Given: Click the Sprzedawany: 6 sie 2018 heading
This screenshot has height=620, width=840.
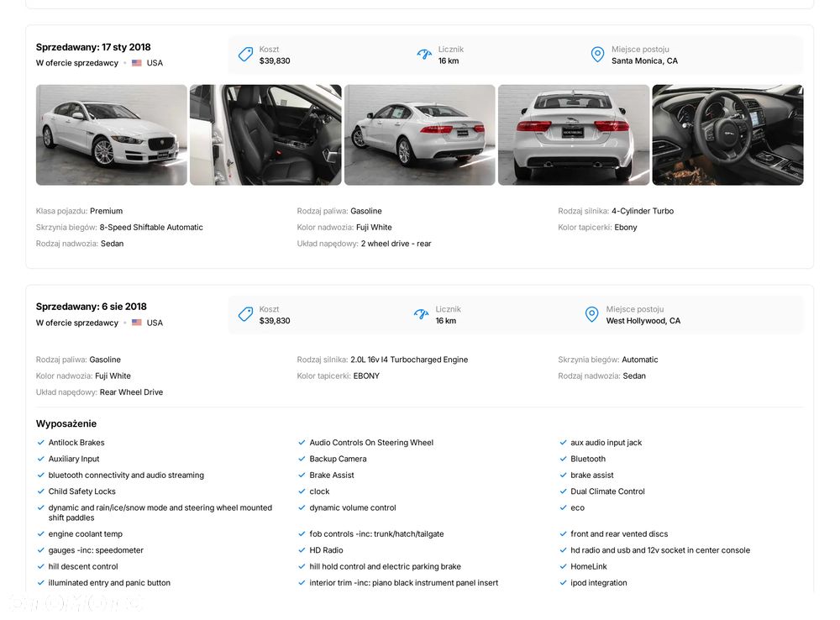Looking at the screenshot, I should click(x=92, y=307).
